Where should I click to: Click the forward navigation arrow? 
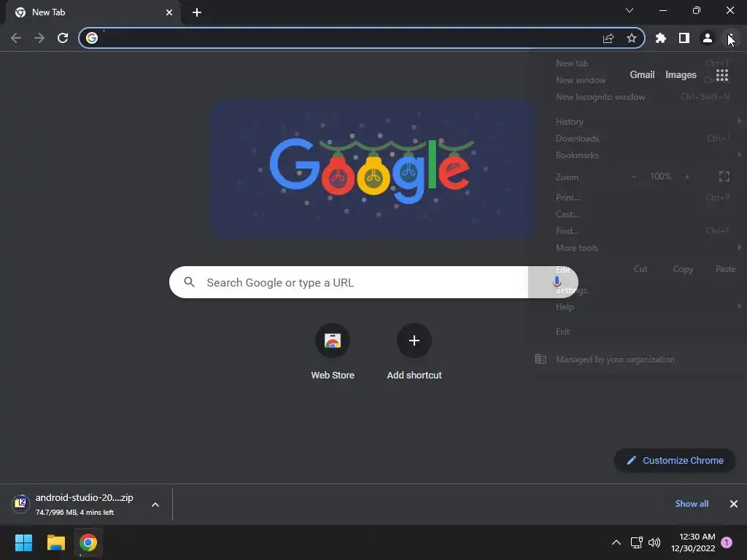tap(39, 38)
